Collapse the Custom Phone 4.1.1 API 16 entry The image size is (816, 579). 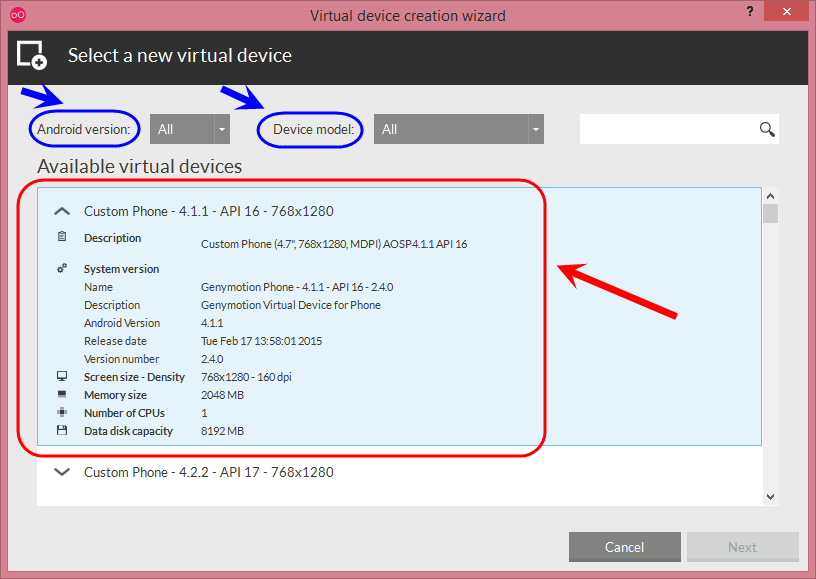pos(62,211)
